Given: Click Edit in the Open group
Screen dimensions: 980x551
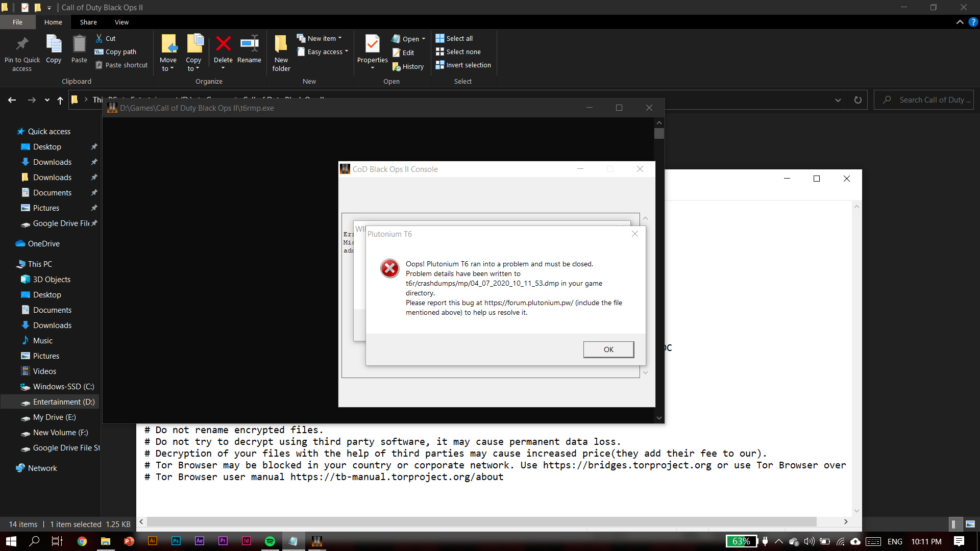Looking at the screenshot, I should (403, 53).
